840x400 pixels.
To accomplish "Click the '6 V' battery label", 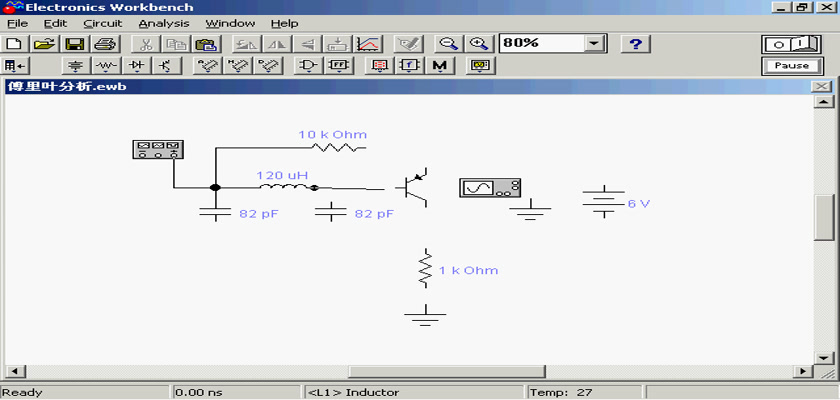I will 639,204.
